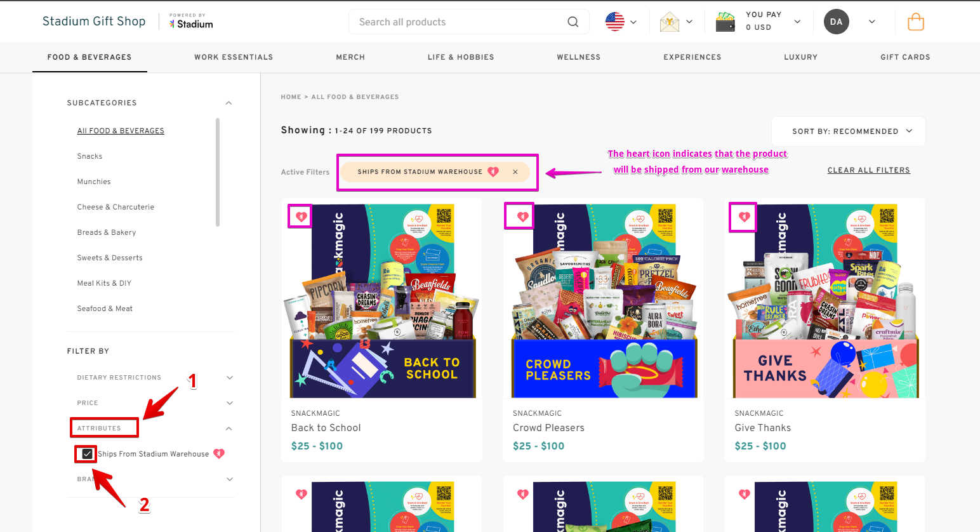Click the Give Thanks product title
The image size is (980, 532).
[x=763, y=428]
